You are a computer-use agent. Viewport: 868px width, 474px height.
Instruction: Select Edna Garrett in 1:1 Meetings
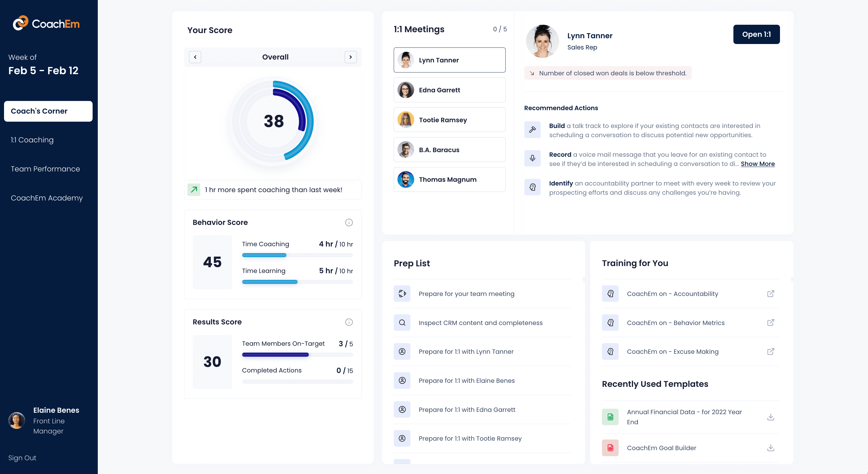(x=450, y=90)
